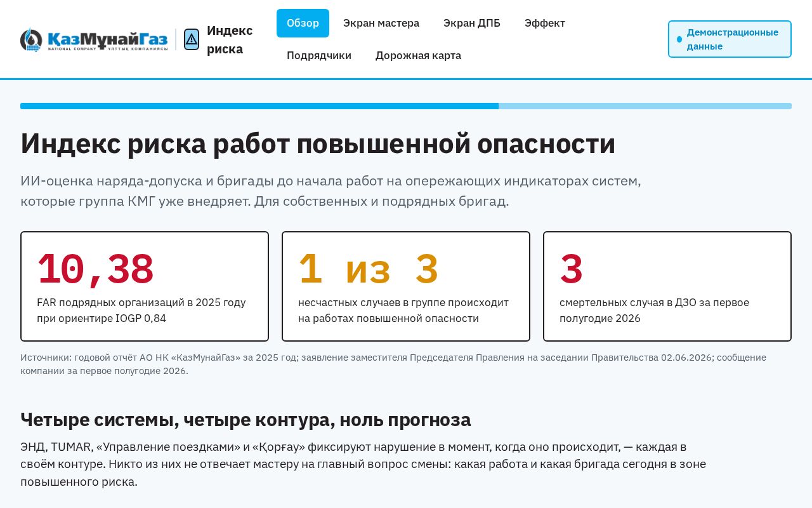
Task: Open the Подрядчики section
Action: (x=319, y=55)
